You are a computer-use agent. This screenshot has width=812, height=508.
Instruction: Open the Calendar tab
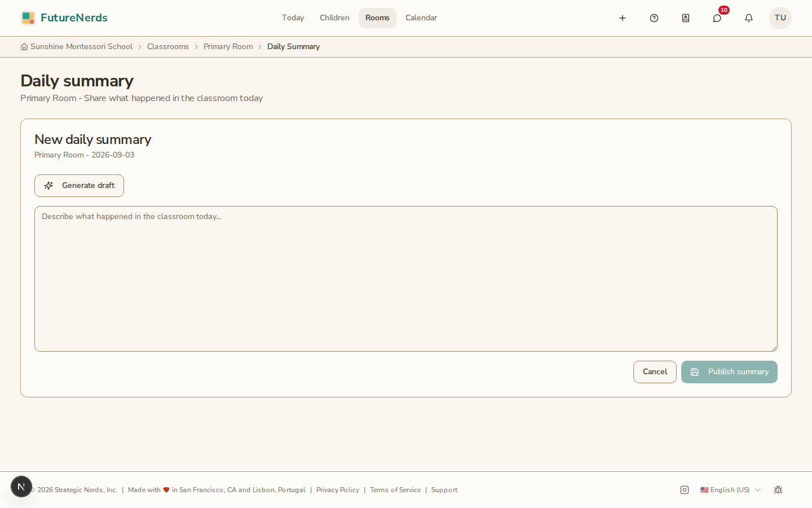(x=421, y=18)
